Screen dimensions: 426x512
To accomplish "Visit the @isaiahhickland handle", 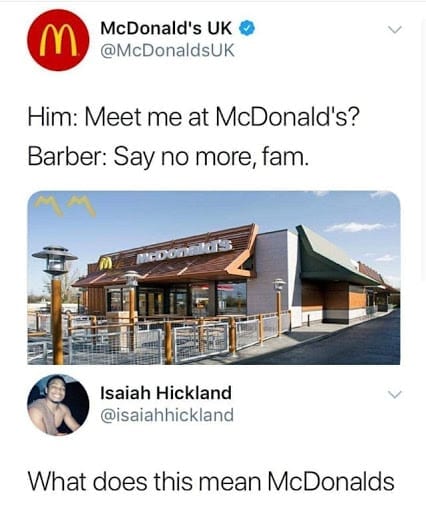I will point(167,416).
